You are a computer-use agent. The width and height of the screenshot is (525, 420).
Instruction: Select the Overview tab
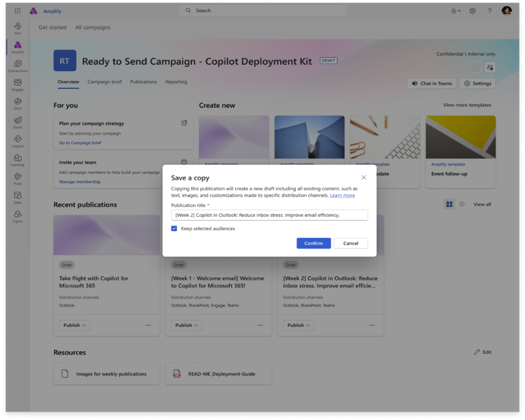point(68,82)
